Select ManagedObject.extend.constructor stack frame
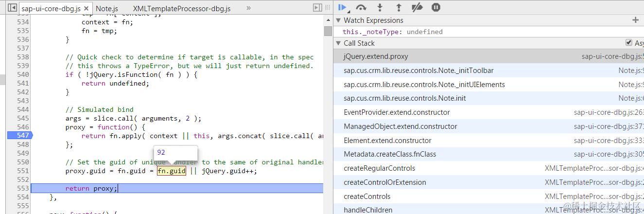Image resolution: width=644 pixels, height=214 pixels. tap(488, 126)
